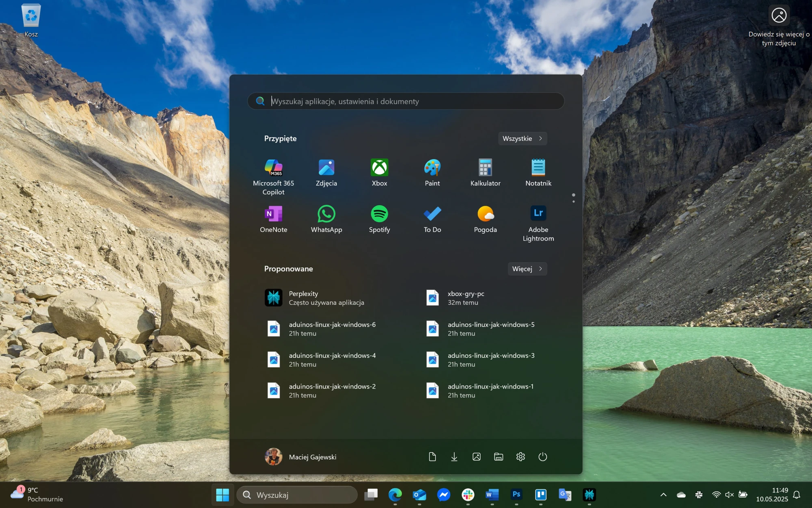The image size is (812, 508).
Task: Click the battery status icon
Action: 743,495
